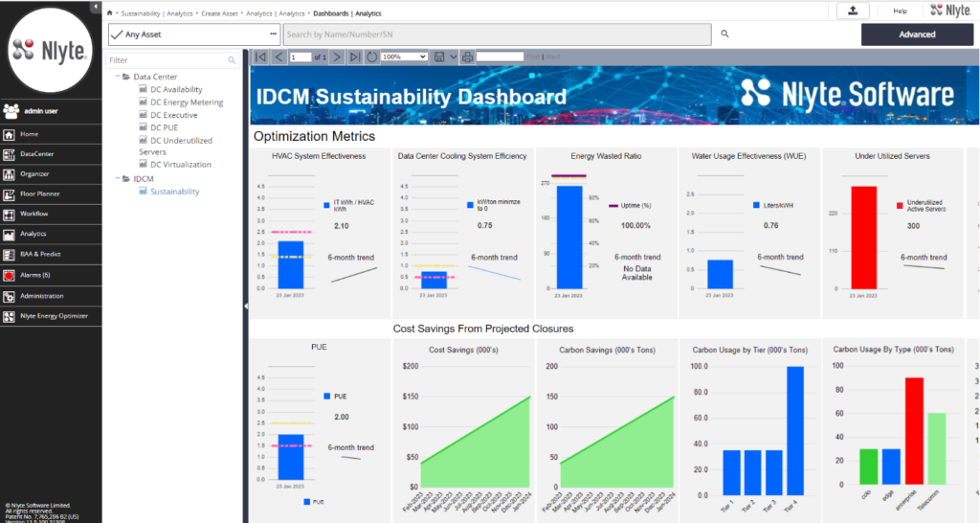Click the Help link
Screen dimensions: 980x523
click(x=900, y=11)
